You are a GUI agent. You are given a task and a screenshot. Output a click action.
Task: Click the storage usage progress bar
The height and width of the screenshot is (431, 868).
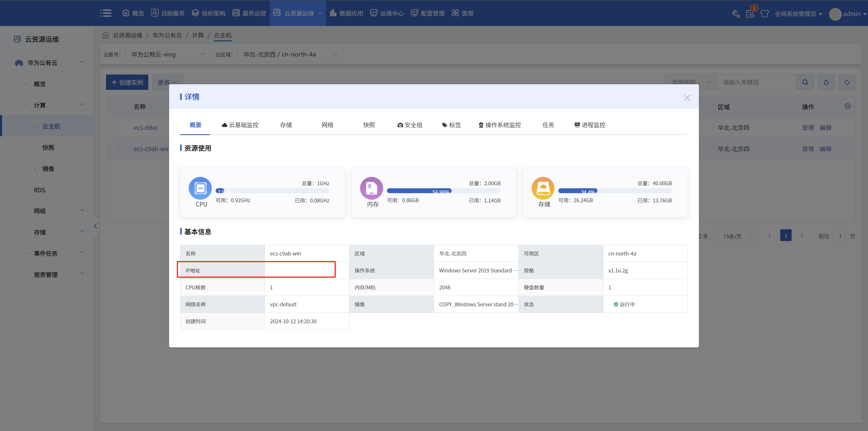(x=615, y=191)
